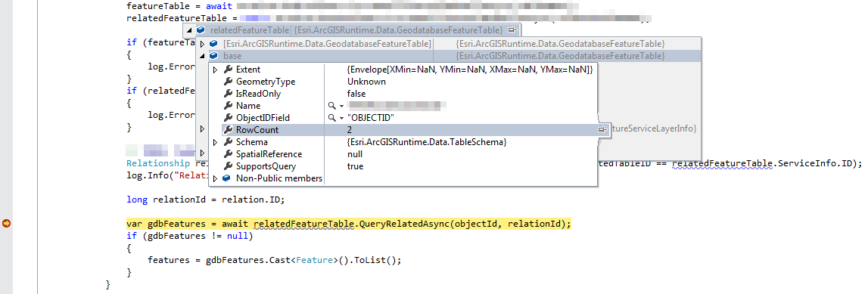The width and height of the screenshot is (868, 294).
Task: Click the Schema value {Esri.ArcGISRuntime.Data.TableSchema}
Action: pyautogui.click(x=427, y=142)
